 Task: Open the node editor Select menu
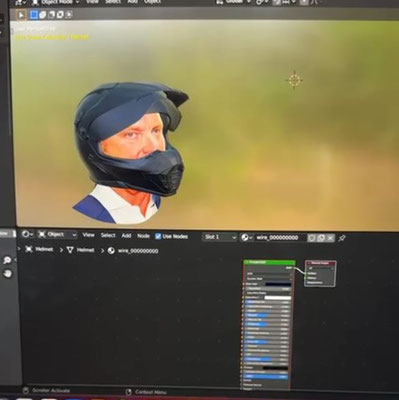pyautogui.click(x=108, y=235)
